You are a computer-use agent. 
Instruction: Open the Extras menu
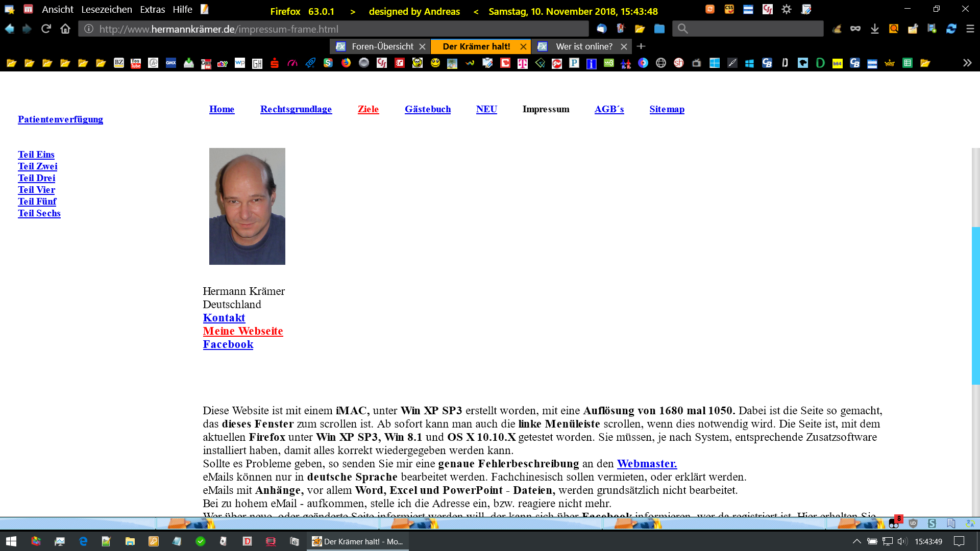[152, 10]
